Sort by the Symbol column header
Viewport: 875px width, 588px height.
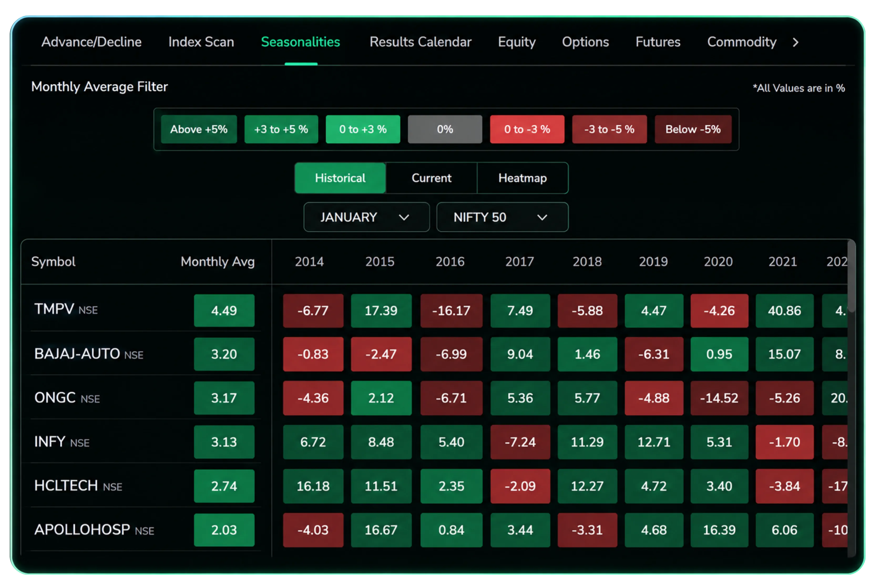(x=53, y=261)
